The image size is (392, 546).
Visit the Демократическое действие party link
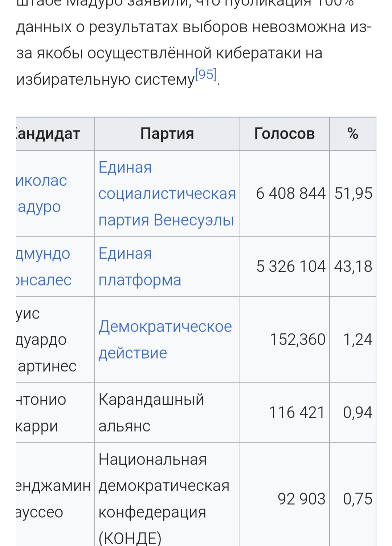click(x=165, y=339)
